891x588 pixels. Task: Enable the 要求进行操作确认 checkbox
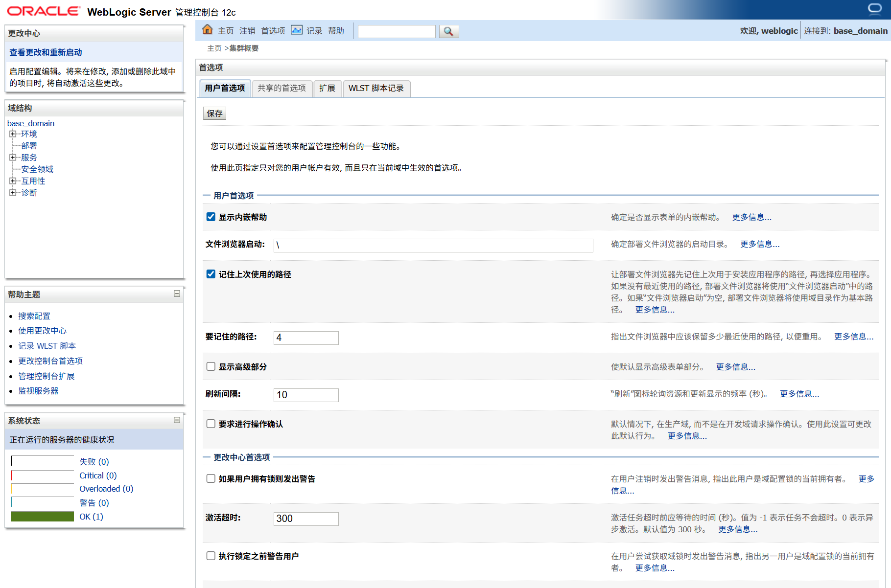coord(211,424)
